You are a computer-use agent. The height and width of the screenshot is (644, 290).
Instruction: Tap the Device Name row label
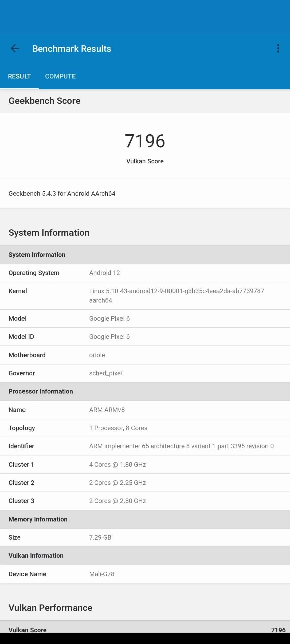pyautogui.click(x=27, y=574)
